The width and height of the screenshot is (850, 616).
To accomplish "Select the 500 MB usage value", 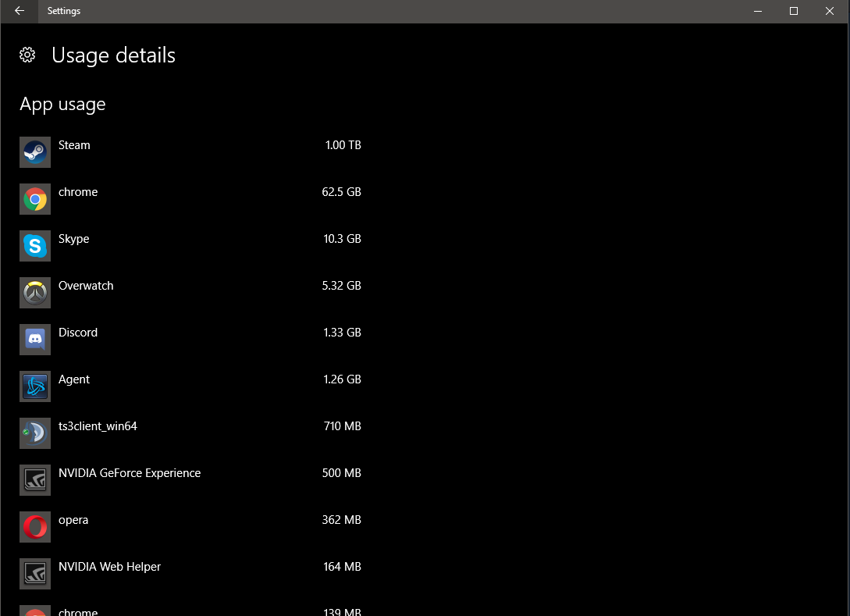I will (x=342, y=473).
